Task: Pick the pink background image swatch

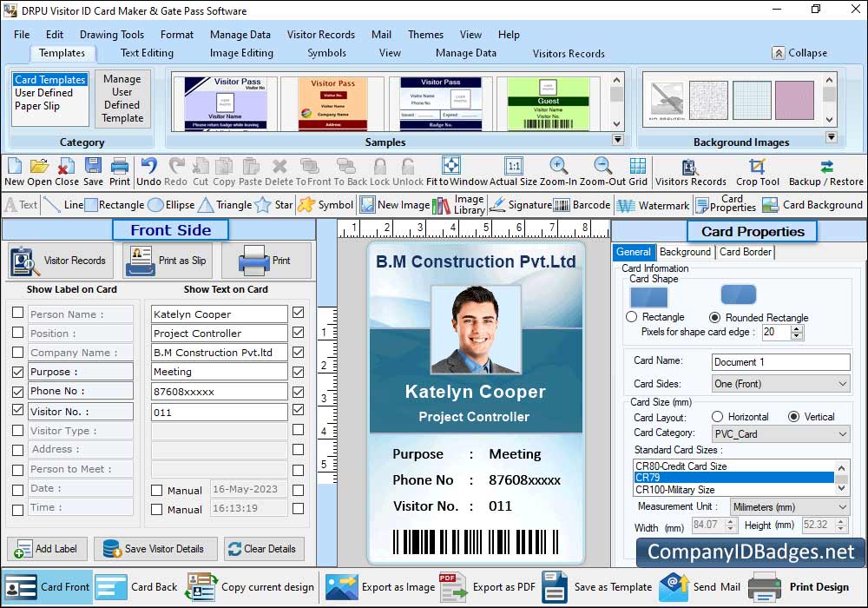Action: pyautogui.click(x=794, y=100)
